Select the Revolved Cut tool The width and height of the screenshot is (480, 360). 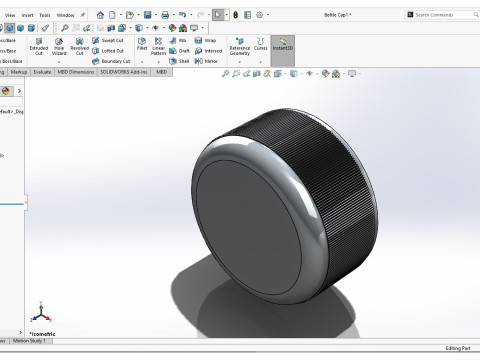(79, 46)
